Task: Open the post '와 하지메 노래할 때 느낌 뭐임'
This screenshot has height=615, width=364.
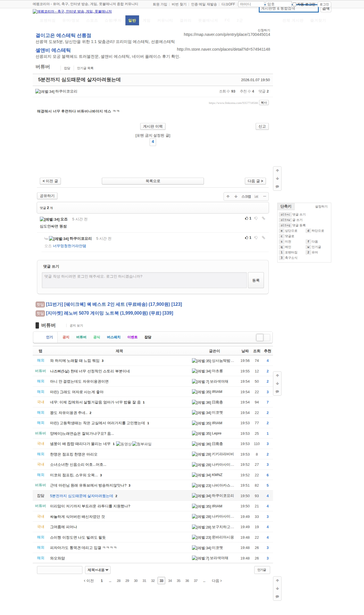Action: [75, 361]
